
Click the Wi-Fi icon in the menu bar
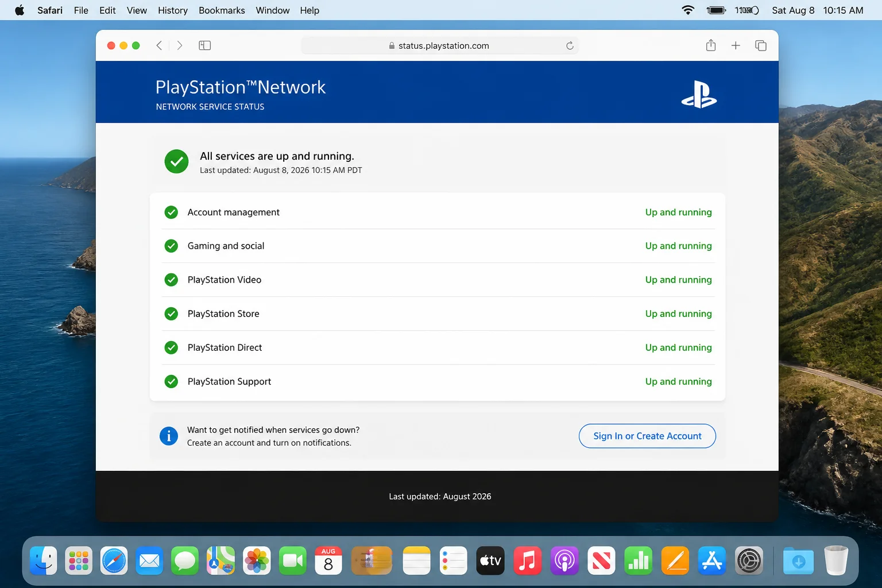click(687, 10)
